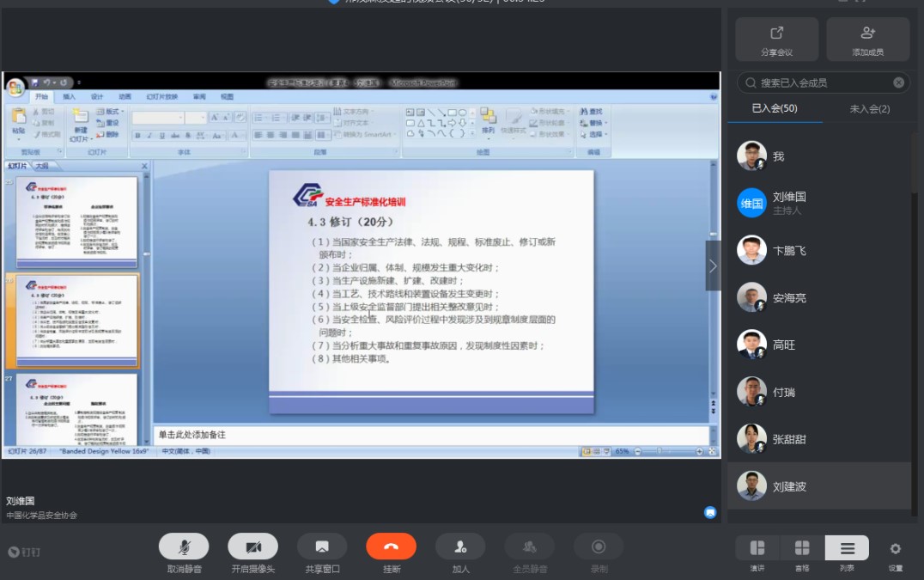
Task: Mute all members with 全员静音
Action: pyautogui.click(x=530, y=546)
